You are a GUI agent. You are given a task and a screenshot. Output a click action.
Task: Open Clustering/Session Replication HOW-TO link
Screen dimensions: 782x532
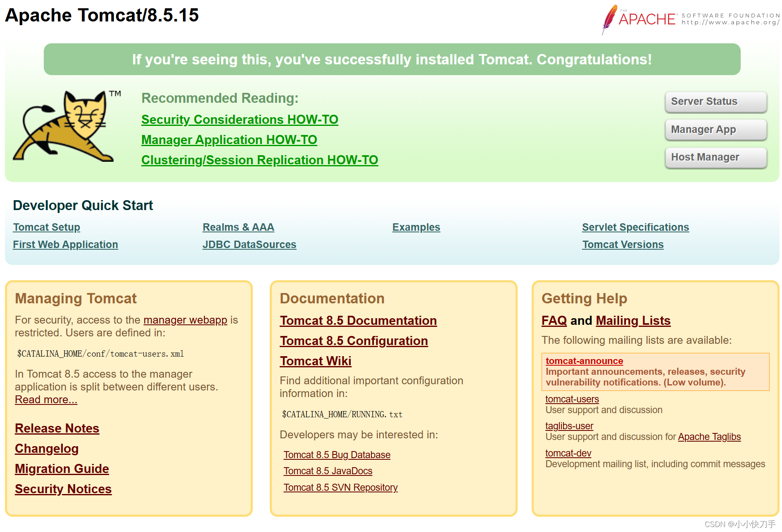pyautogui.click(x=260, y=160)
